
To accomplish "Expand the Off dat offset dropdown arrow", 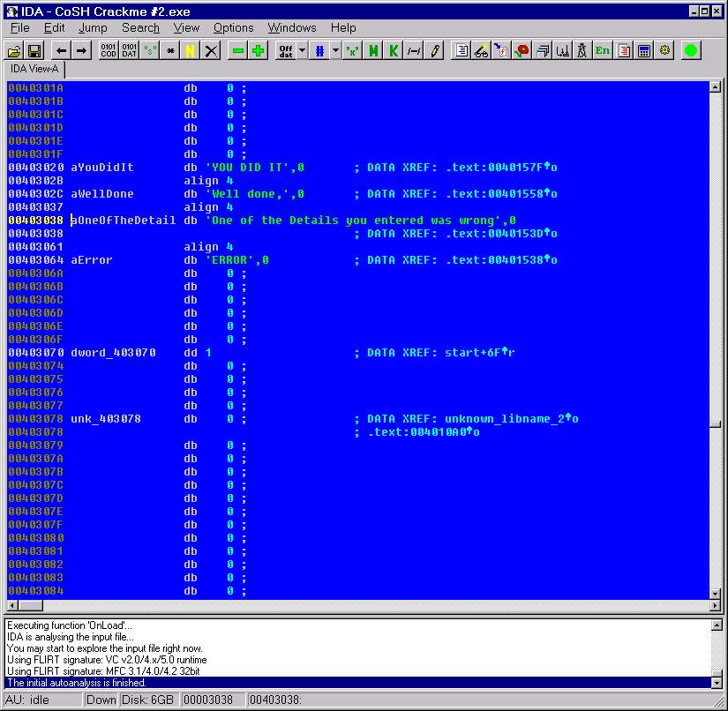I will pyautogui.click(x=302, y=51).
